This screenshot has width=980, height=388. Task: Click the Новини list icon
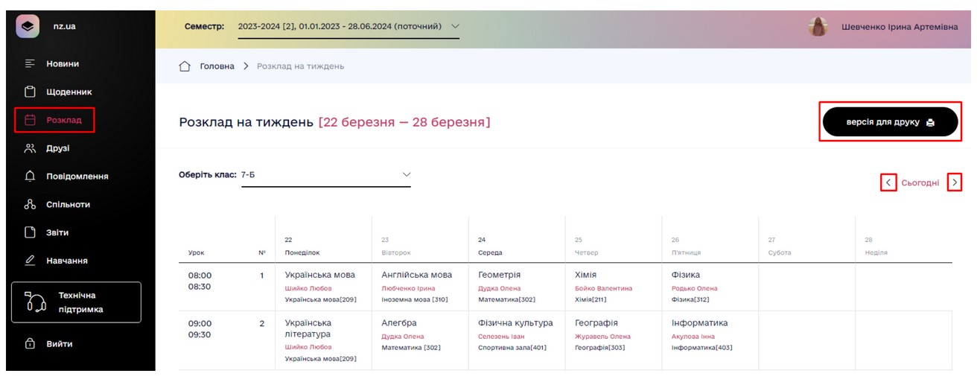(30, 64)
